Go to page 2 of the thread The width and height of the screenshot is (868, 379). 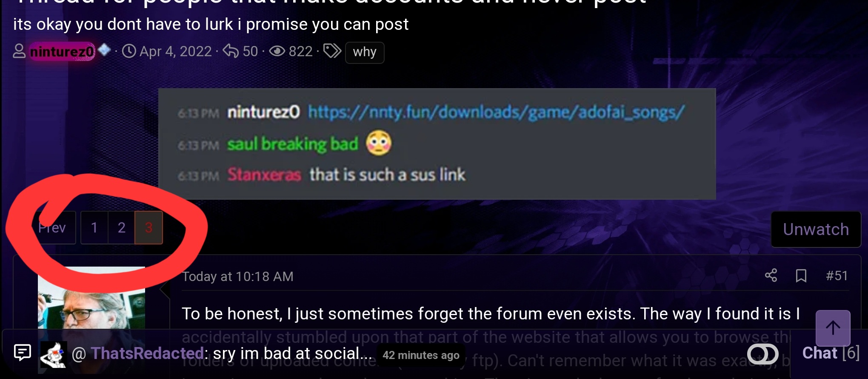point(122,227)
